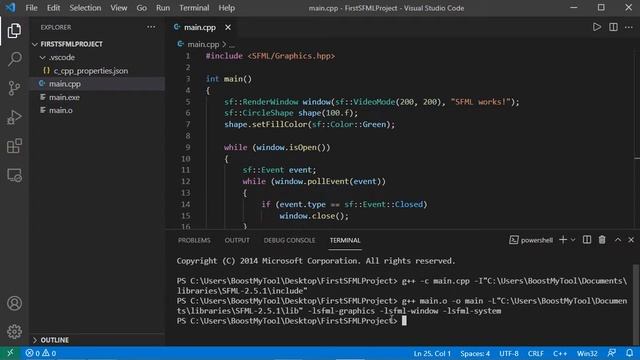This screenshot has width=640, height=360.
Task: Open errors and warnings count in status bar
Action: click(x=41, y=353)
